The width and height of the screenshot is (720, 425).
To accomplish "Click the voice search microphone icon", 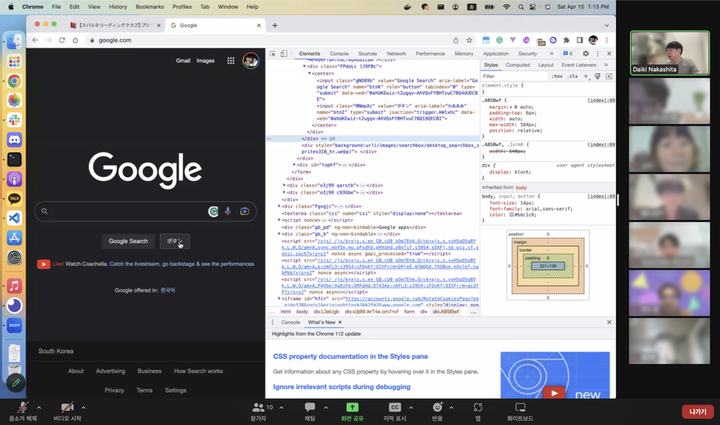I will pyautogui.click(x=228, y=211).
